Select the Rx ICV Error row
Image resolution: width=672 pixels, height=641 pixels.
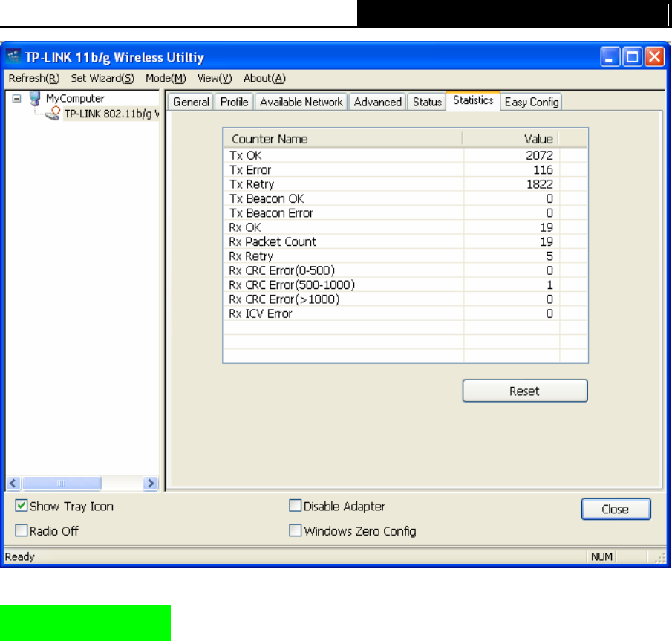point(405,314)
